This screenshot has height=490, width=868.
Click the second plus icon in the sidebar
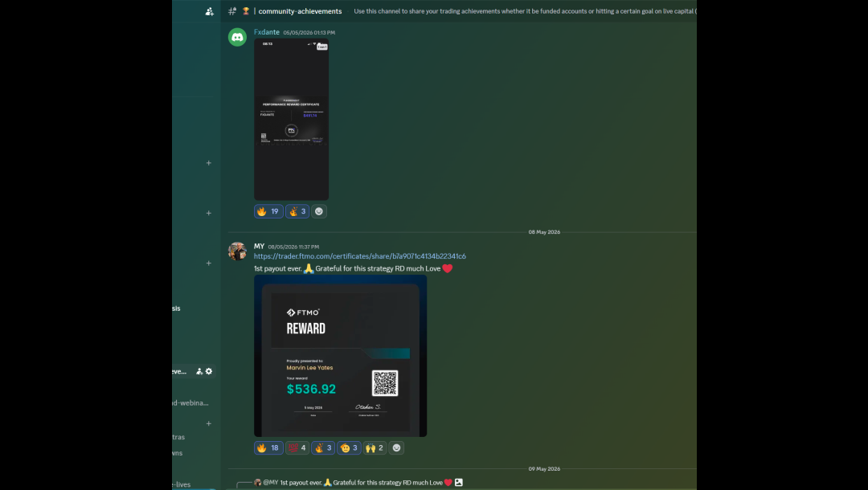point(209,213)
